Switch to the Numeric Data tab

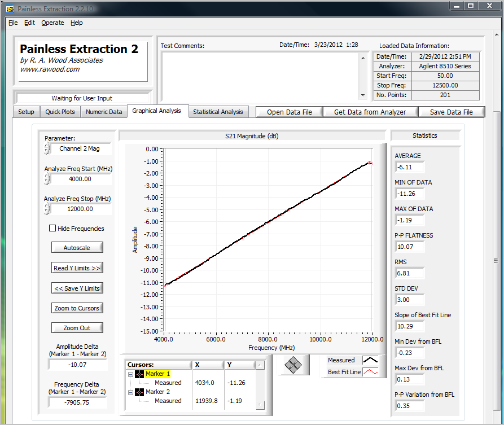click(104, 112)
